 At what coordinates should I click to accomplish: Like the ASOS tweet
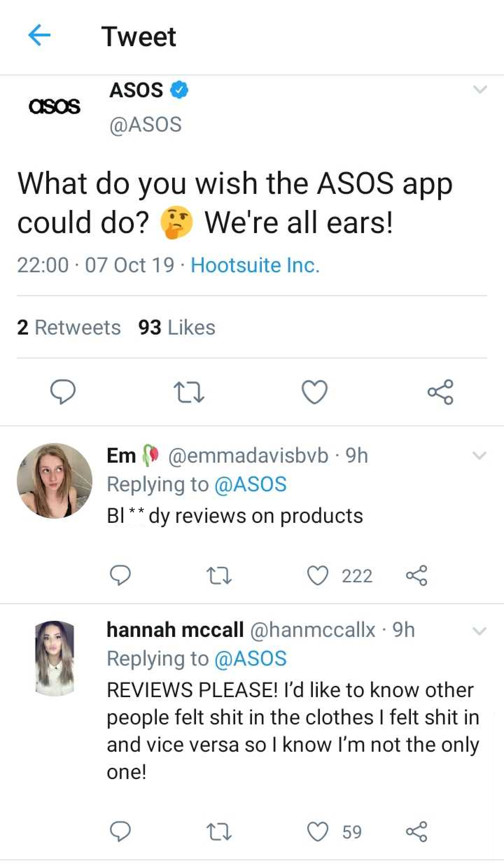tap(315, 392)
